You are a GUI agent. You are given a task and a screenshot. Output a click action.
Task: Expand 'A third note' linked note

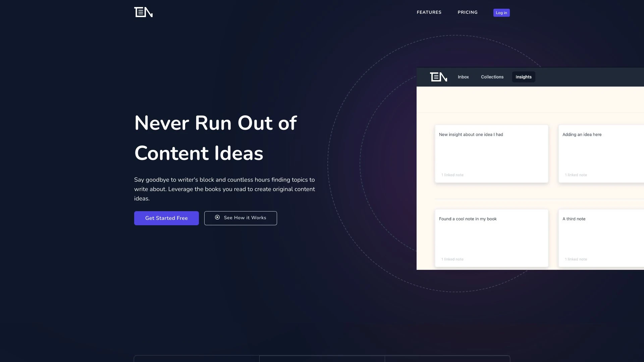coord(576,259)
